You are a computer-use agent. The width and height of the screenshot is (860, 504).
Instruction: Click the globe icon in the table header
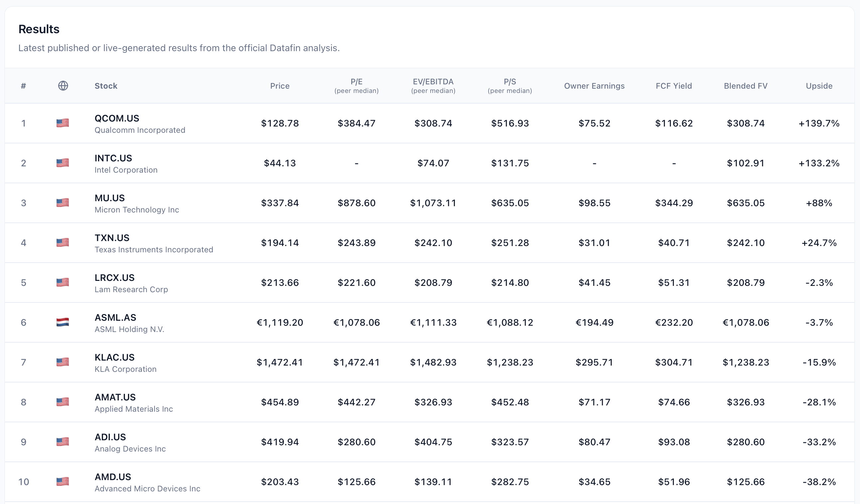pos(63,86)
